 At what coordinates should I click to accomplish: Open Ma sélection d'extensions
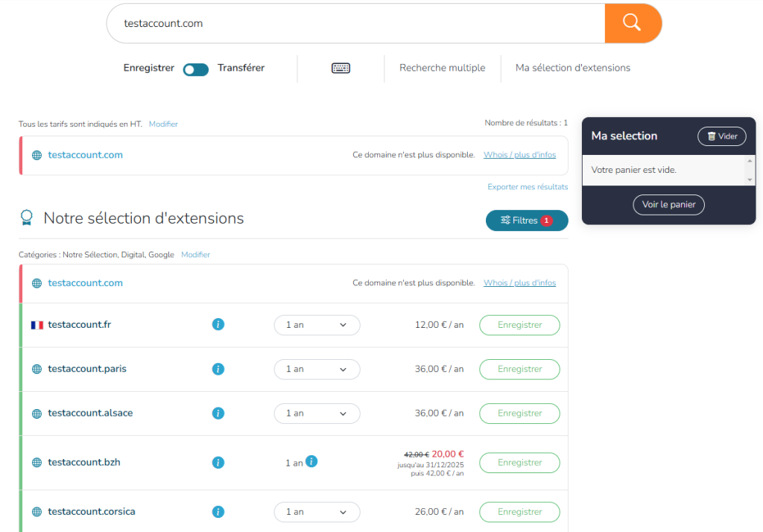[x=572, y=68]
